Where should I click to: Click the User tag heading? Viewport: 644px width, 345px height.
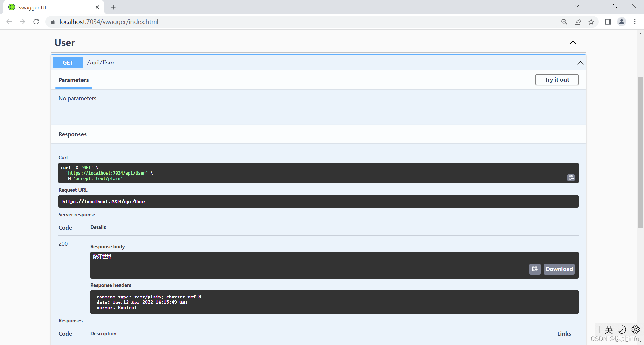65,43
